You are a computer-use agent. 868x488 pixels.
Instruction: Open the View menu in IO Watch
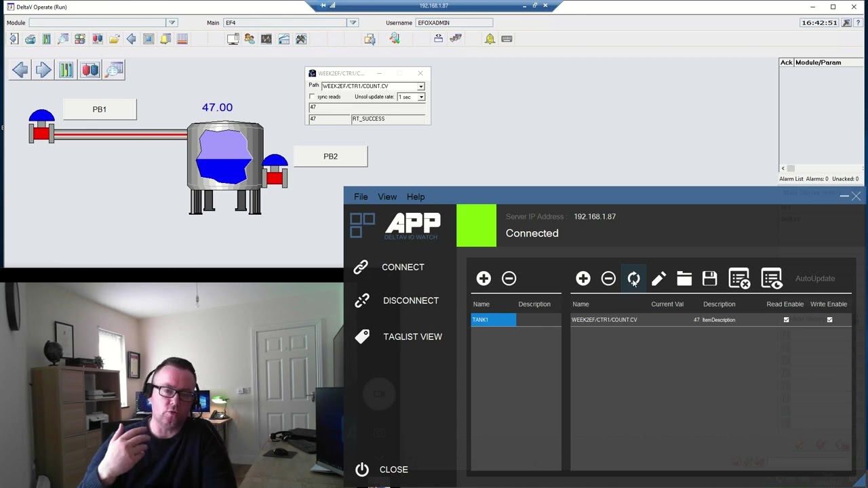387,197
